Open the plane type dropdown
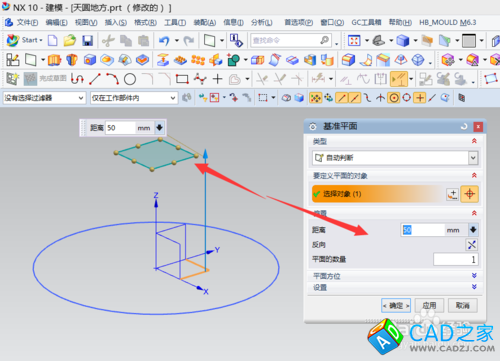This screenshot has height=361, width=500. coord(395,158)
